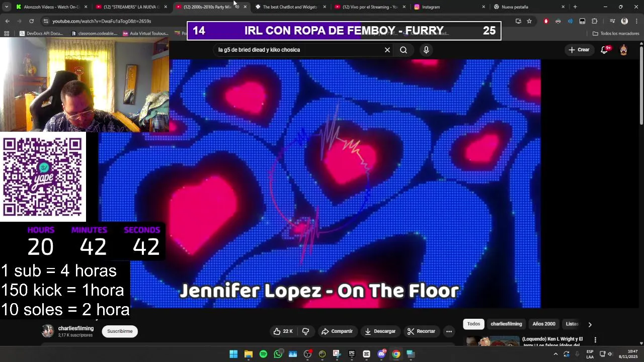Switch to the Instagram tab
Viewport: 644px width, 362px height.
click(450, 7)
